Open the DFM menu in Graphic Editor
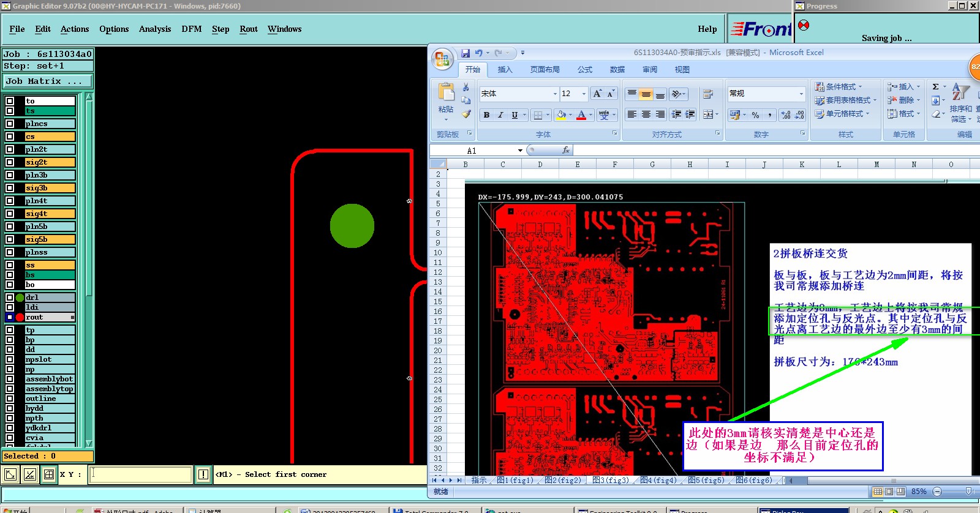 point(192,29)
